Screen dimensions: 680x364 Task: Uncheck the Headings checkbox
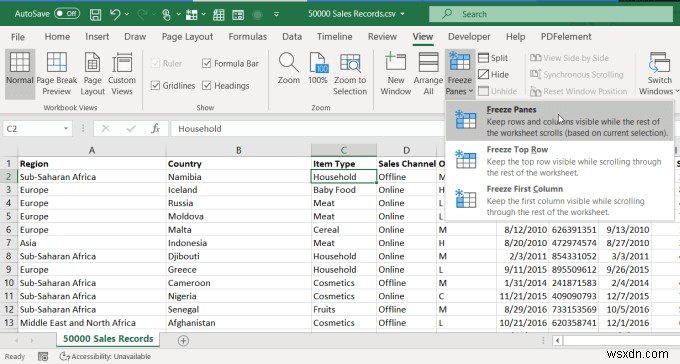point(206,85)
